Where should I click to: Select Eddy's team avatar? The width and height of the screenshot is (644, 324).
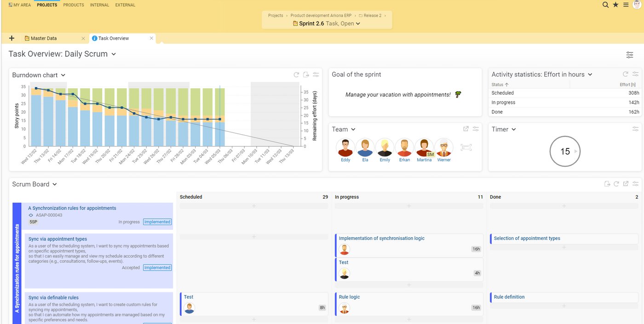click(345, 148)
